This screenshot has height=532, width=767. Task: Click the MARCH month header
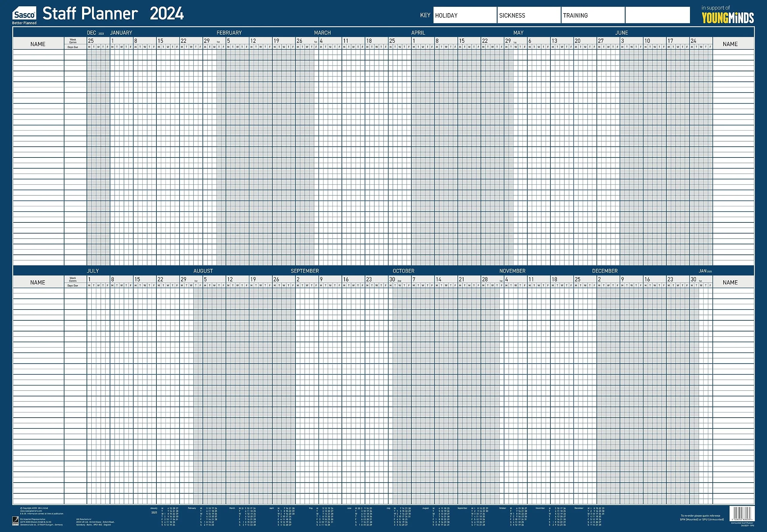click(322, 33)
